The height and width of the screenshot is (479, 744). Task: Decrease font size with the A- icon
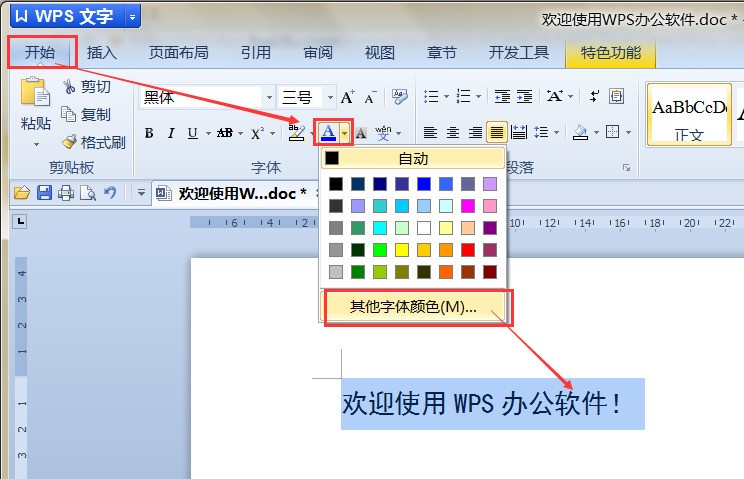(x=371, y=97)
